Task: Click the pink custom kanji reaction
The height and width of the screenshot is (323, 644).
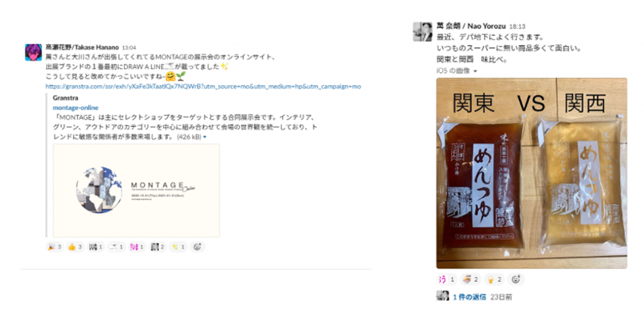Action: [x=136, y=247]
